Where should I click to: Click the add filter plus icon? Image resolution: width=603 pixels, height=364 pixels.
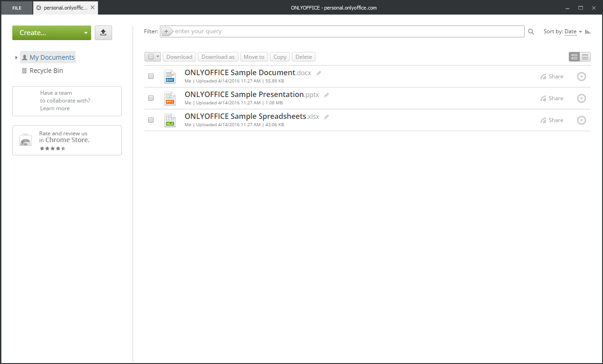click(x=166, y=31)
